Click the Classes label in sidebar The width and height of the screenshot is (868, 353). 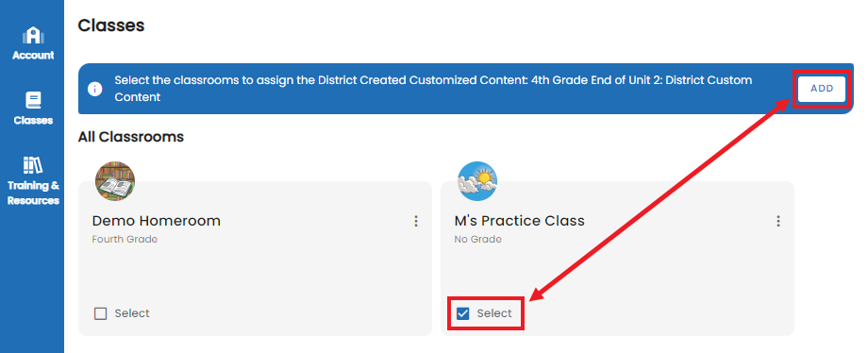(x=33, y=120)
